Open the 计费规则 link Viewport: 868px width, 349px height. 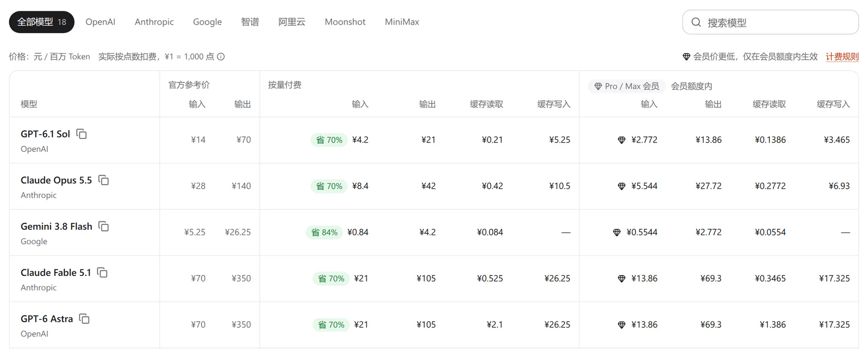pyautogui.click(x=842, y=57)
